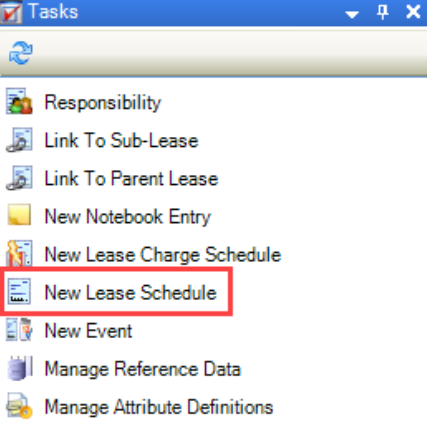427x438 pixels.
Task: Click the Responsibility people icon
Action: 19,101
